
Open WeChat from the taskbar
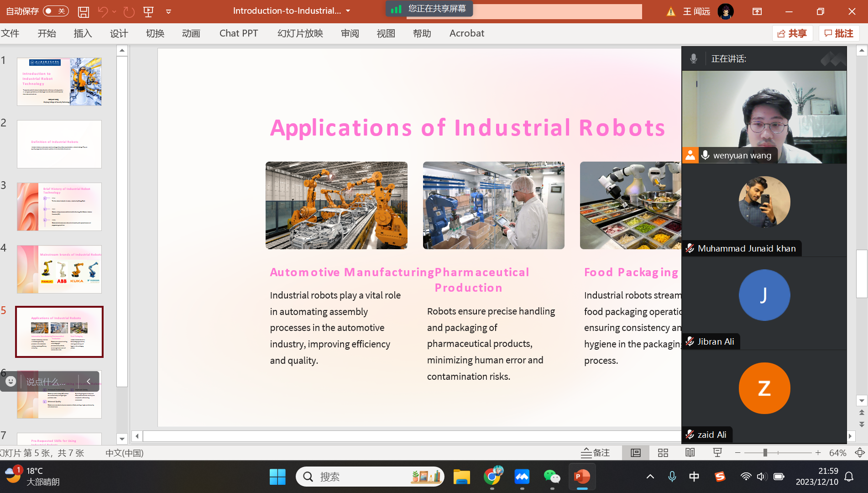click(x=552, y=477)
